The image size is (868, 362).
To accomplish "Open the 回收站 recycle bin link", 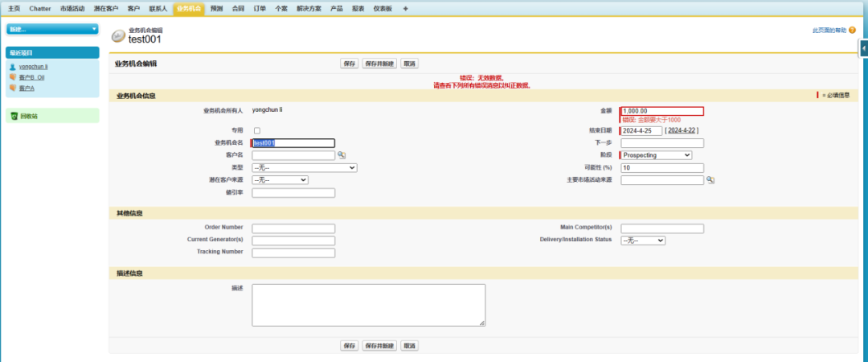I will click(x=29, y=117).
